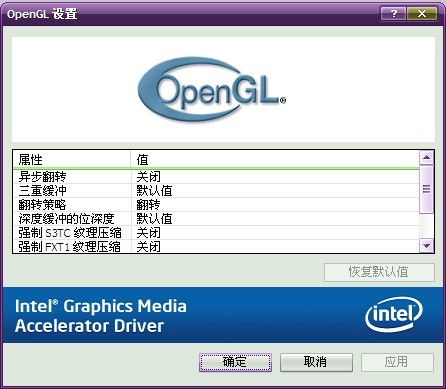446x389 pixels.
Task: Click the 默认值 value for 深度缓冲的位深度
Action: point(155,219)
